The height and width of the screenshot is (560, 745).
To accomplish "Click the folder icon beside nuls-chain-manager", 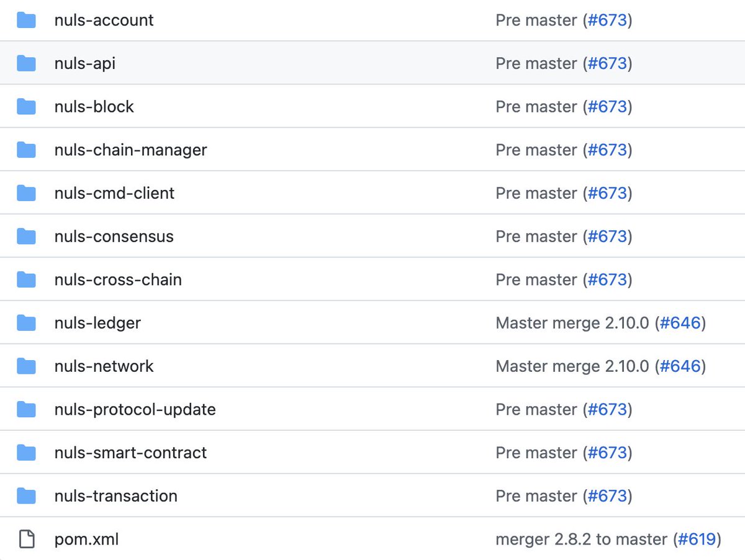I will point(26,150).
